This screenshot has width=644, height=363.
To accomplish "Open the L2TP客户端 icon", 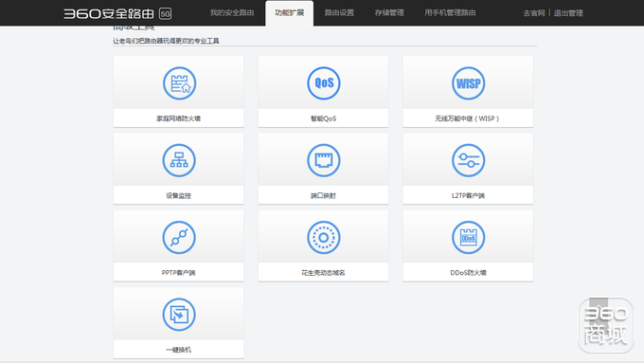I will click(x=468, y=160).
